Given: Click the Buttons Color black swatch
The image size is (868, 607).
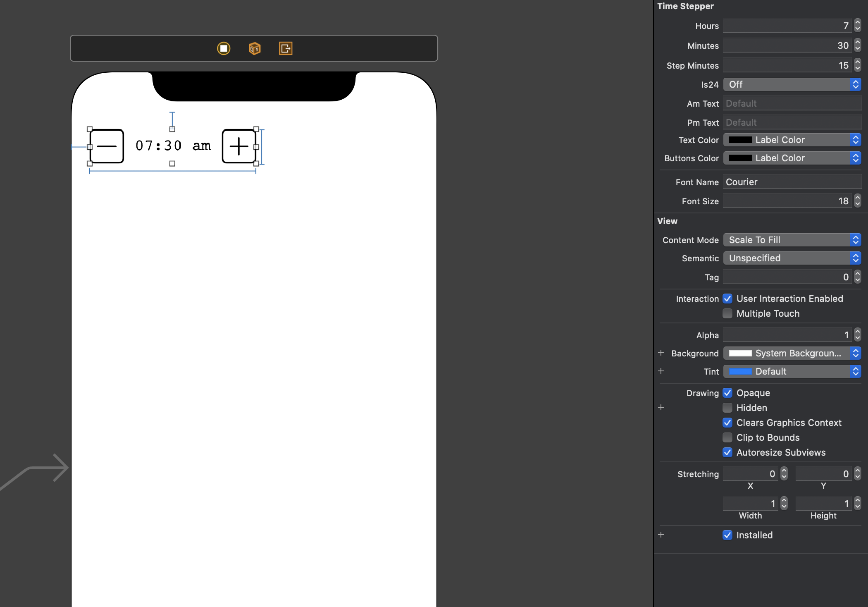Looking at the screenshot, I should point(740,158).
